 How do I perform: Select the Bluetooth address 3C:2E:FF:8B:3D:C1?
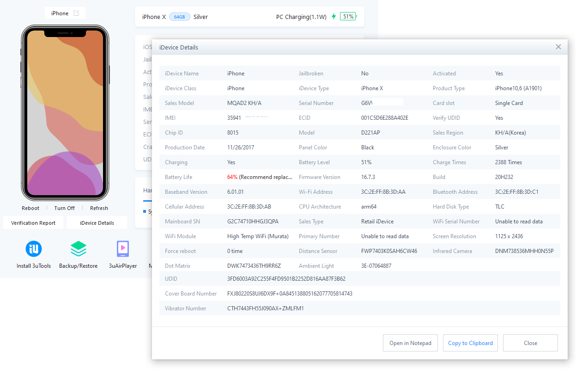(517, 192)
